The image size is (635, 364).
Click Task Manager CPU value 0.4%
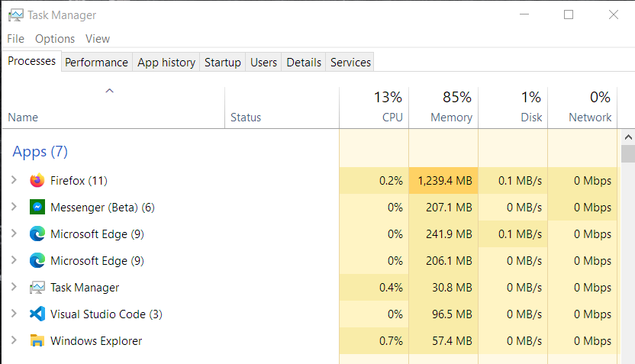[391, 288]
